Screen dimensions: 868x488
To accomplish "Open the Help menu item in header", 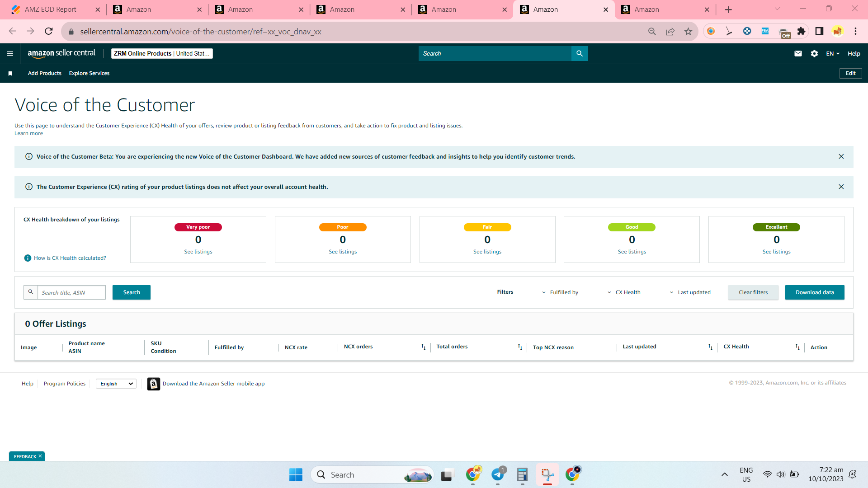I will [854, 53].
